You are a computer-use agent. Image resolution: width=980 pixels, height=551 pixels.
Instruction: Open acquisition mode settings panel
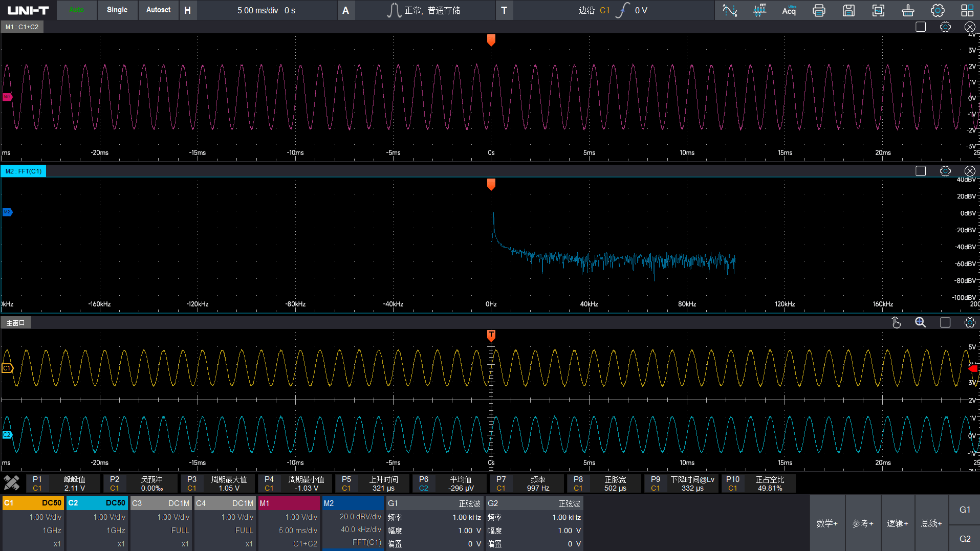point(424,10)
